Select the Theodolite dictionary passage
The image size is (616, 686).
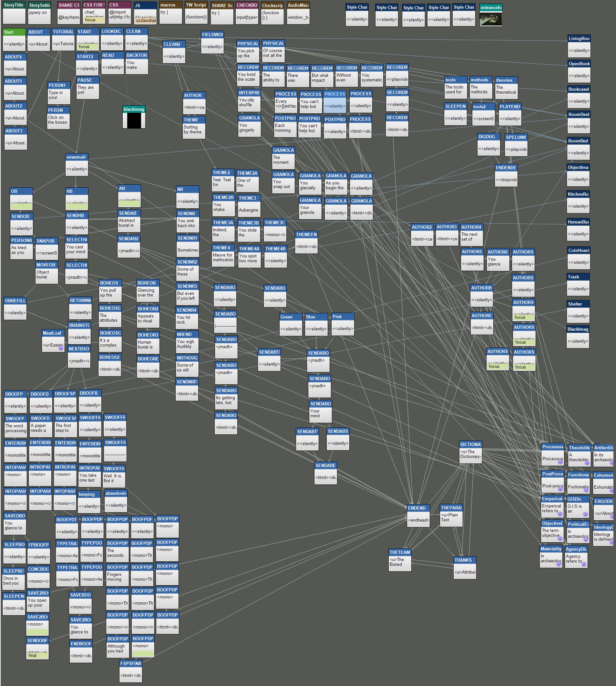click(580, 455)
